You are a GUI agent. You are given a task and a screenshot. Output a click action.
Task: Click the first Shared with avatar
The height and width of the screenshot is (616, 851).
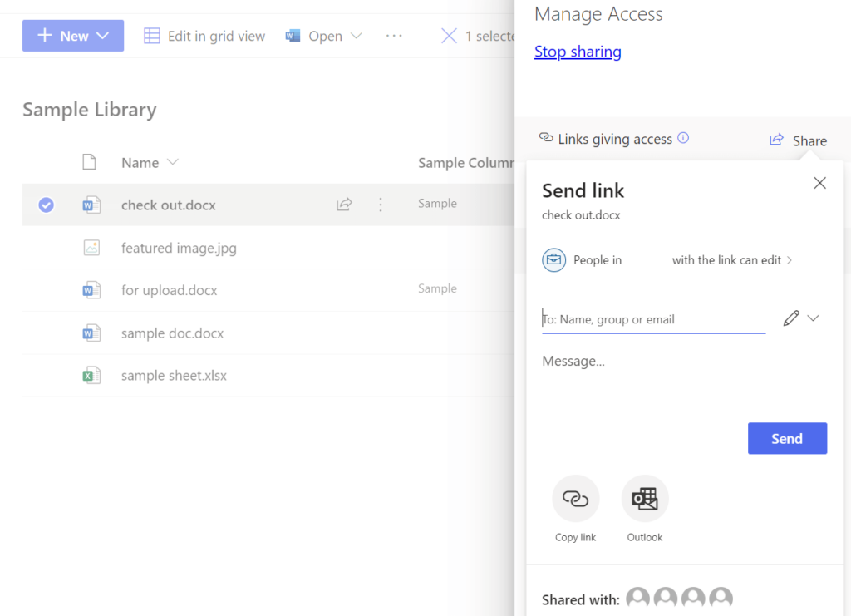[x=637, y=598]
